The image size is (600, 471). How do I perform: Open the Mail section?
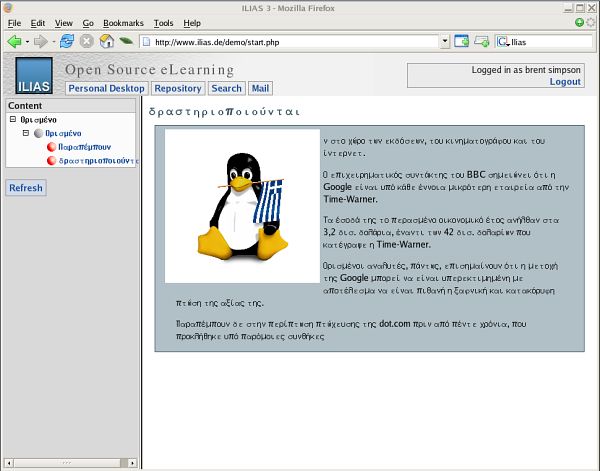pos(260,88)
